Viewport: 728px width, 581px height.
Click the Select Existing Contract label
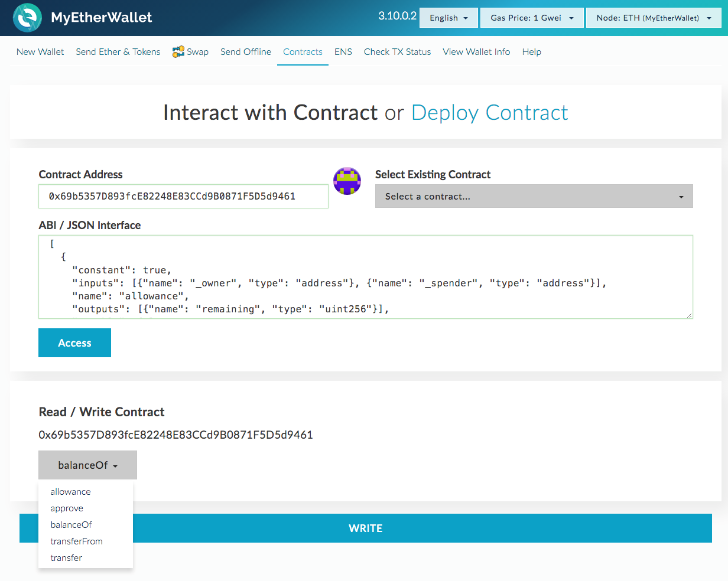pyautogui.click(x=433, y=175)
